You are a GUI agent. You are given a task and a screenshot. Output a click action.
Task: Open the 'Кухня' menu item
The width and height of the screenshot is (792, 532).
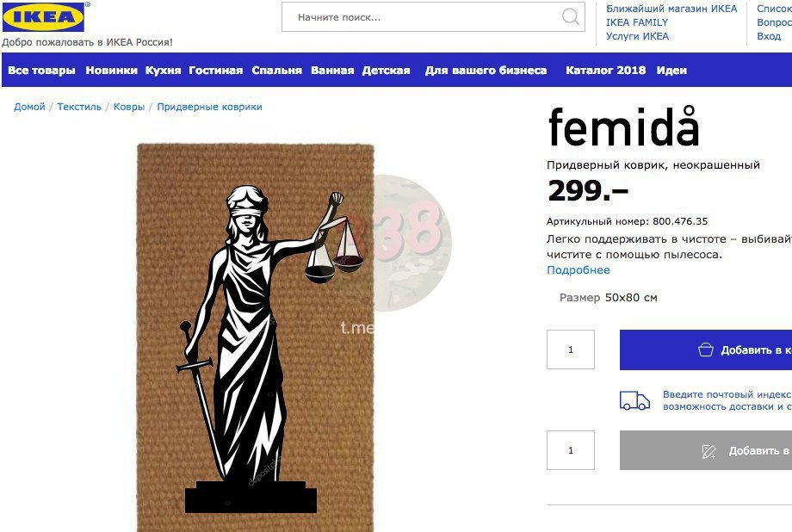tap(164, 71)
